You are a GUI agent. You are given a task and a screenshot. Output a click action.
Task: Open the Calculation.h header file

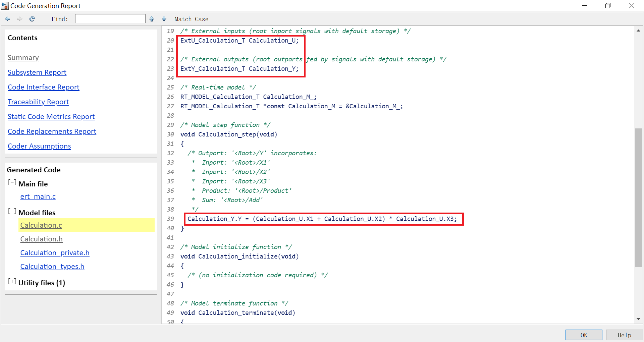42,239
